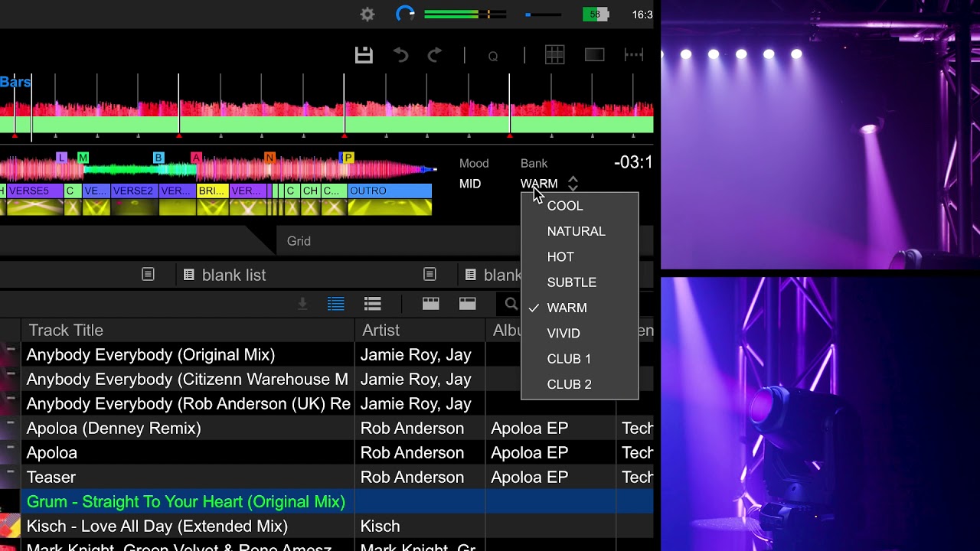Toggle the grid pattern view icon

[x=554, y=55]
